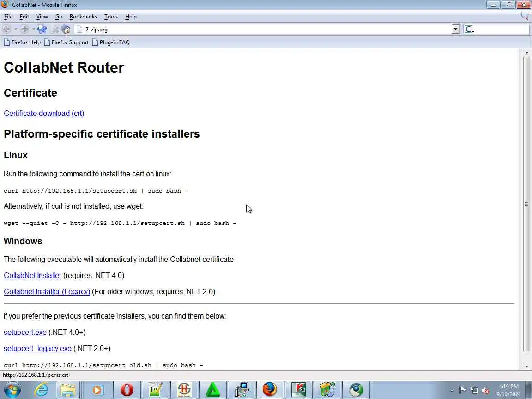Open the computer network taskbar icon
The width and height of the screenshot is (532, 399).
[x=241, y=390]
